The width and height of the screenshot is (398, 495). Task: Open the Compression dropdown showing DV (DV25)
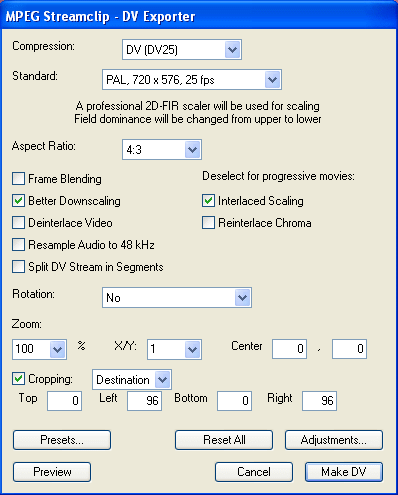182,50
